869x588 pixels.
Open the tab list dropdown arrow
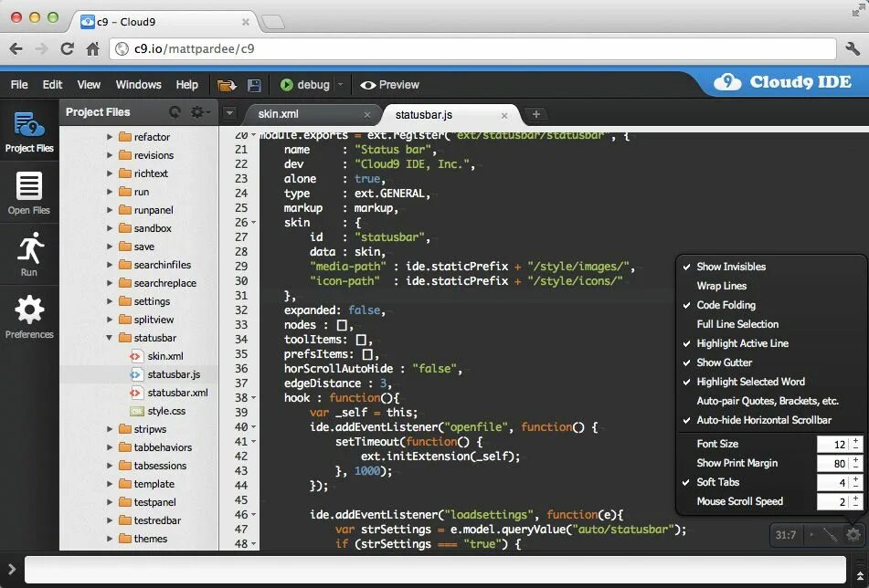tap(228, 113)
